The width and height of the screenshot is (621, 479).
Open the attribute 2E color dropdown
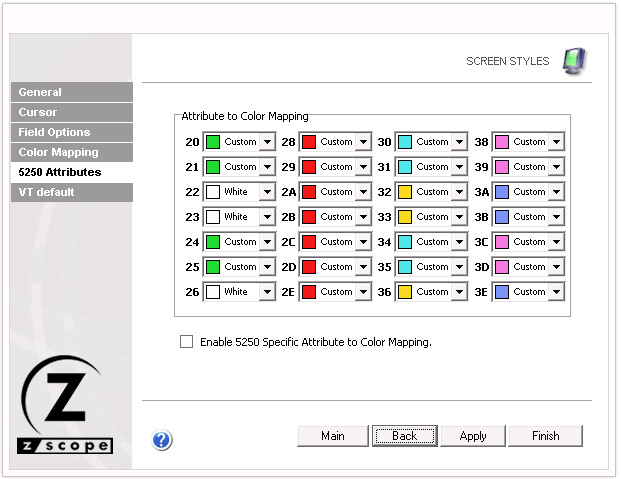coord(363,292)
